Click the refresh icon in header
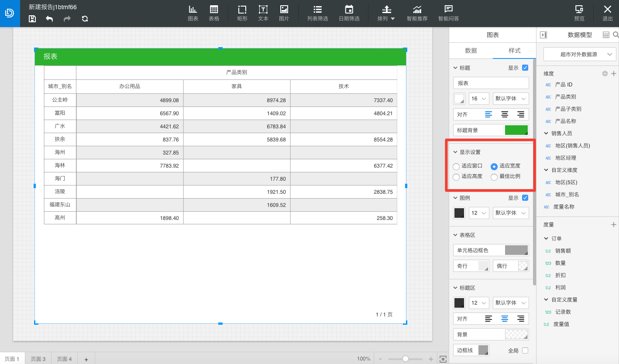The image size is (619, 364). click(85, 19)
